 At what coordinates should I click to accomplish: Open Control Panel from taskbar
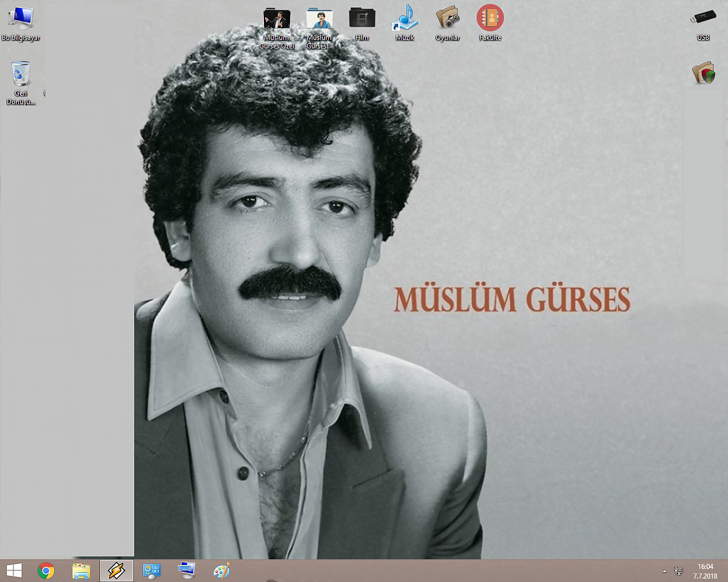(152, 570)
